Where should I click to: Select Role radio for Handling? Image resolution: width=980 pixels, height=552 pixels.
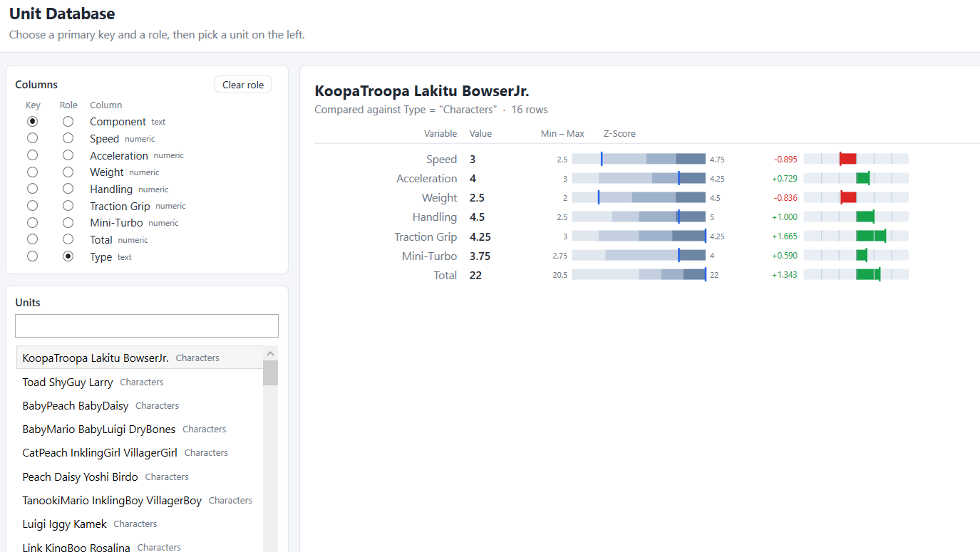pyautogui.click(x=68, y=189)
